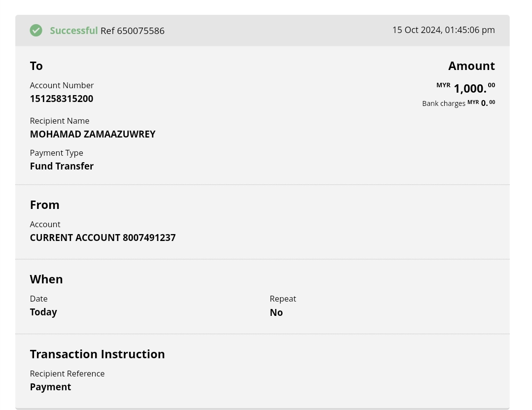The height and width of the screenshot is (410, 532).
Task: Select the source CURRENT ACCOUNT 8007491237 text
Action: tap(103, 238)
